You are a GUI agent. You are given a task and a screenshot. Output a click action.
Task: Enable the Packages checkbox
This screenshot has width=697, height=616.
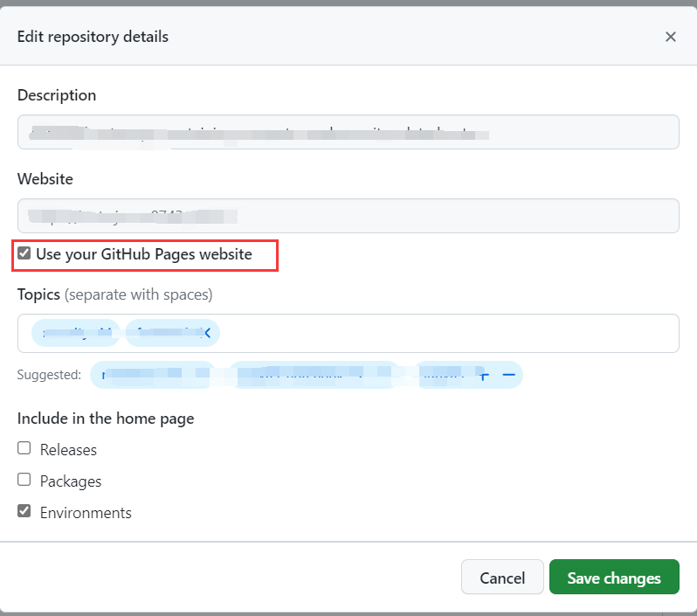pos(24,481)
